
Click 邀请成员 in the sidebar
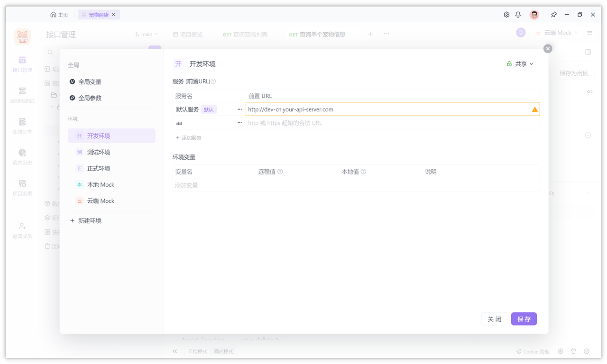[22, 230]
